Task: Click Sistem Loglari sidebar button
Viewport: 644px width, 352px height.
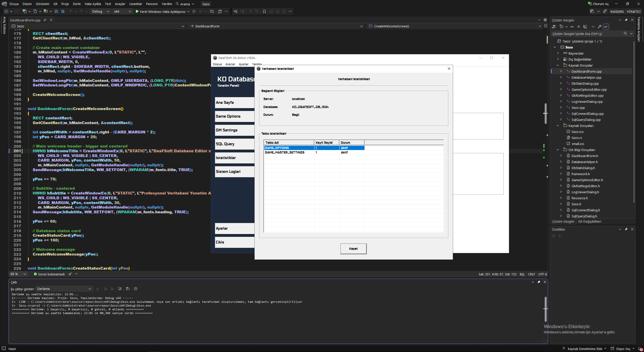Action: [234, 172]
